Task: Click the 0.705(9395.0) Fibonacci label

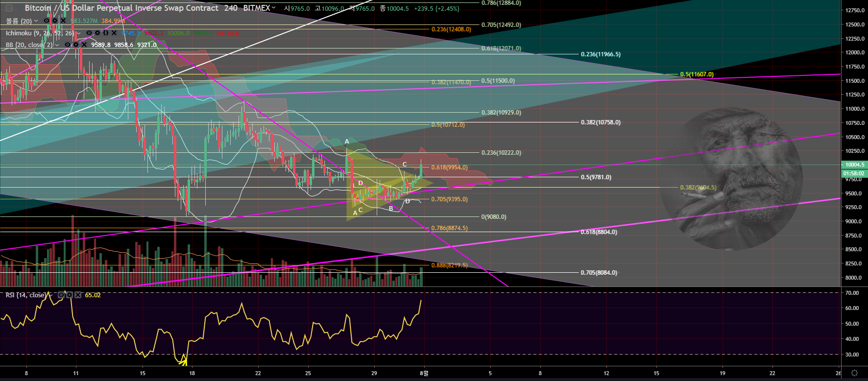Action: (x=449, y=199)
